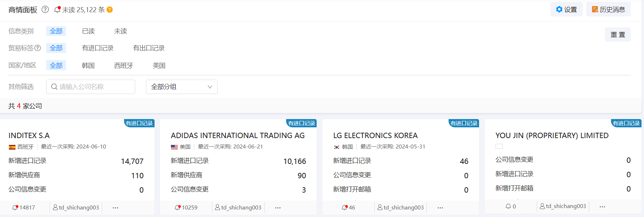The height and width of the screenshot is (217, 644).
Task: Select 已读 in information category filter
Action: click(x=88, y=31)
